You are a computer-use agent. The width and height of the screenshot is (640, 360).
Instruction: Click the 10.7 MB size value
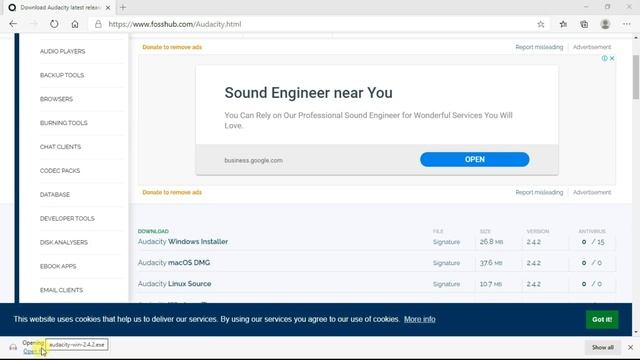(491, 284)
